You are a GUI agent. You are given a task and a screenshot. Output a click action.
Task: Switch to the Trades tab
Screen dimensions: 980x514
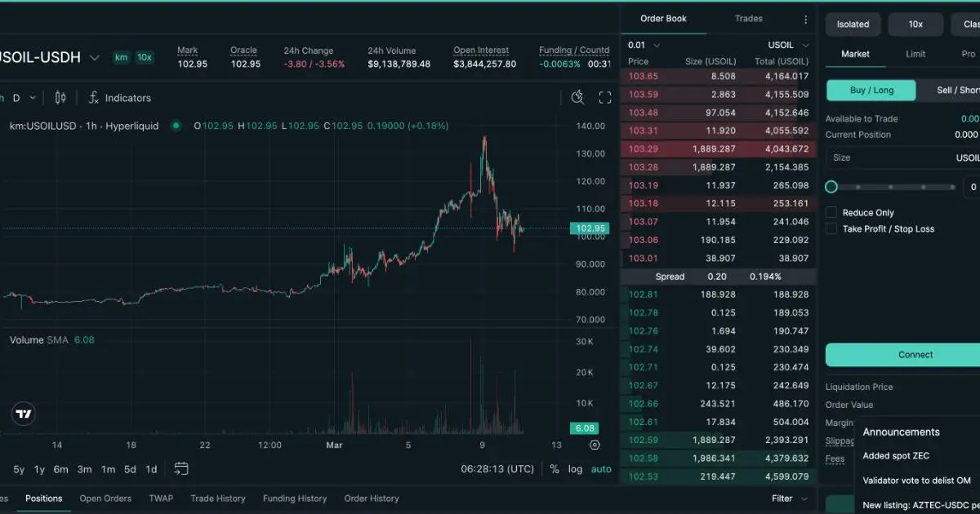748,19
